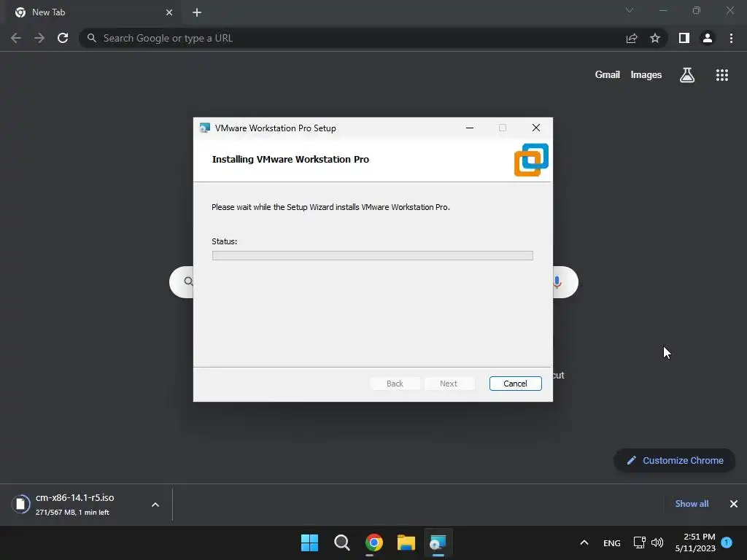Open Chrome three-dot menu
747x560 pixels.
click(731, 38)
